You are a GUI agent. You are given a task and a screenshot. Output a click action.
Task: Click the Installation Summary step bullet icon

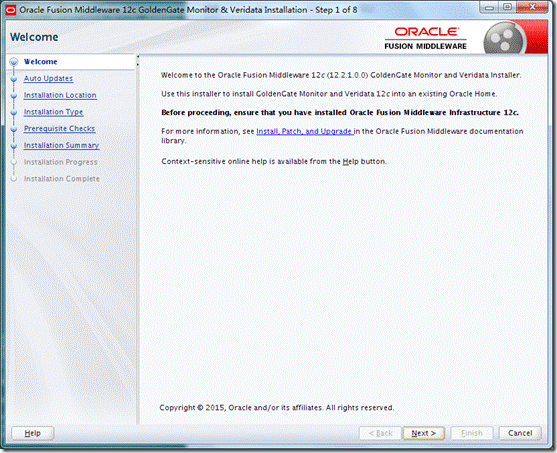tap(14, 146)
